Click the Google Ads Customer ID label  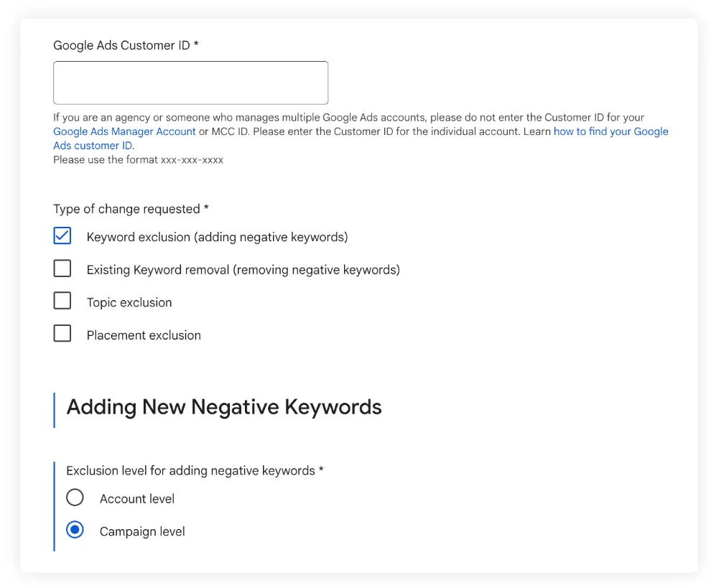tap(126, 45)
